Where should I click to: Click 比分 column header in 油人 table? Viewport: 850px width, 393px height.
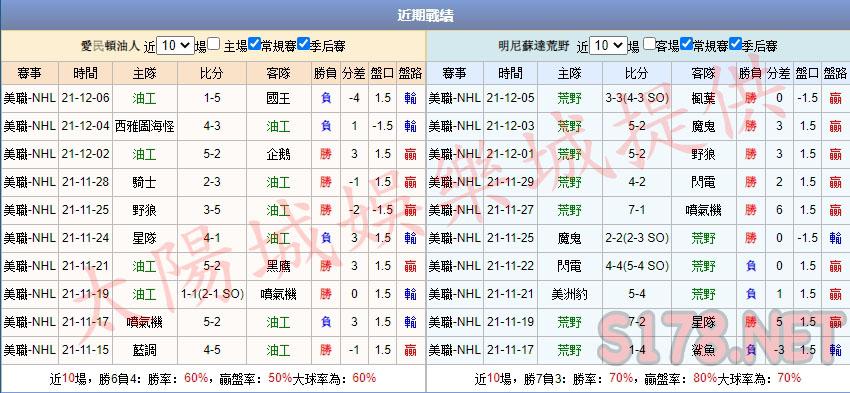[212, 73]
